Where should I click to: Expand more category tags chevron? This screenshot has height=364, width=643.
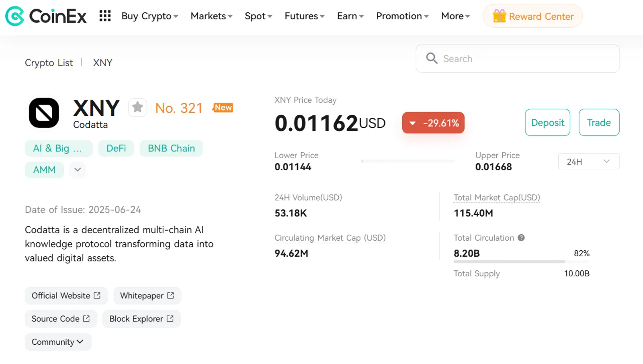78,170
